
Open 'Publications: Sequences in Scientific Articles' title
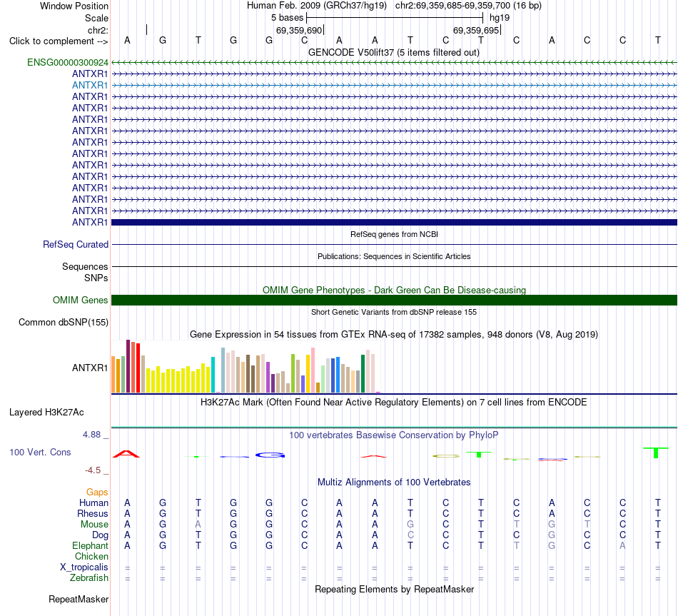click(394, 256)
